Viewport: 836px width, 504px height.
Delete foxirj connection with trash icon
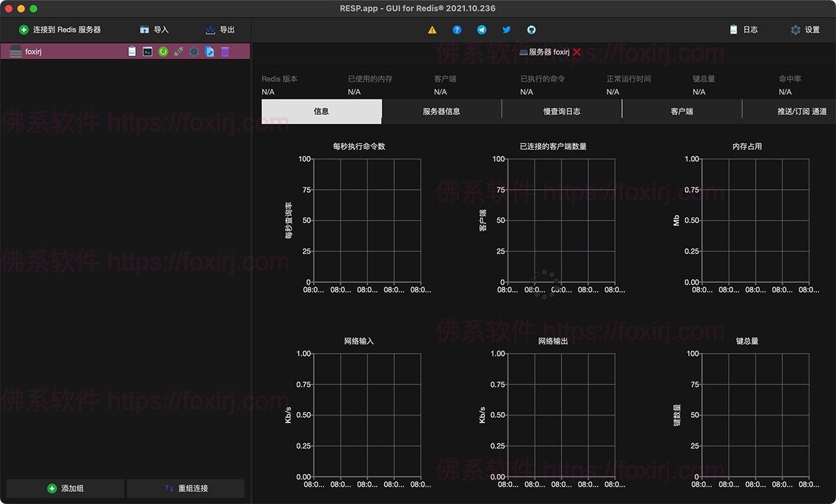click(x=225, y=52)
